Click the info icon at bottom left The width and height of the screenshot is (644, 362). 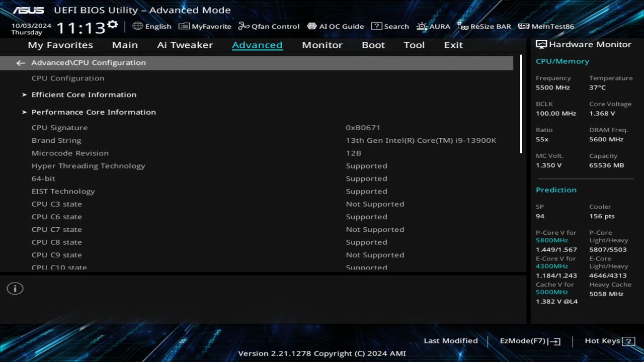15,289
